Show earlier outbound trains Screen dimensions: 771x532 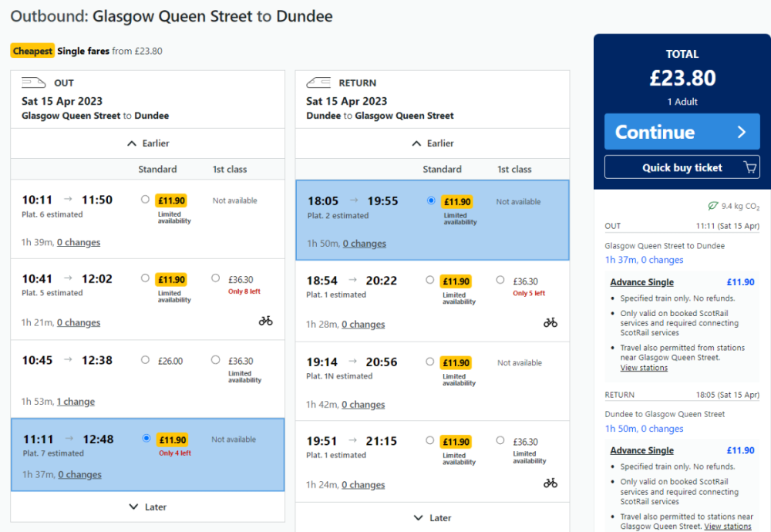(147, 143)
